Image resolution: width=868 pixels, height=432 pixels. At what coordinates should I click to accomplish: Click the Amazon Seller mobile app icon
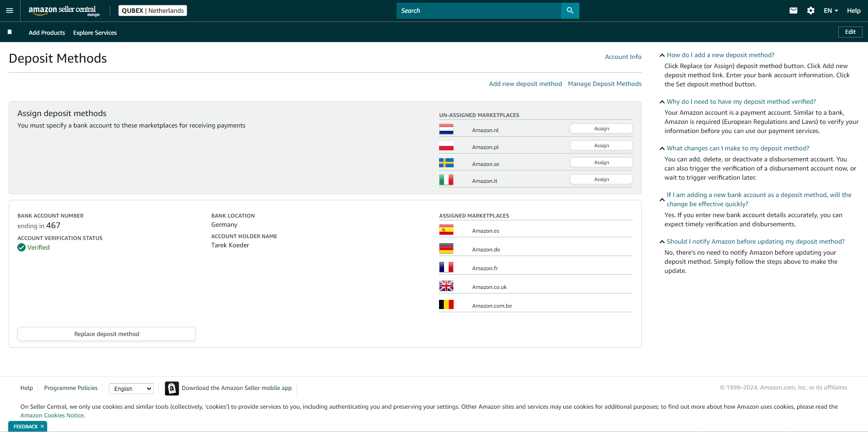[x=172, y=389]
